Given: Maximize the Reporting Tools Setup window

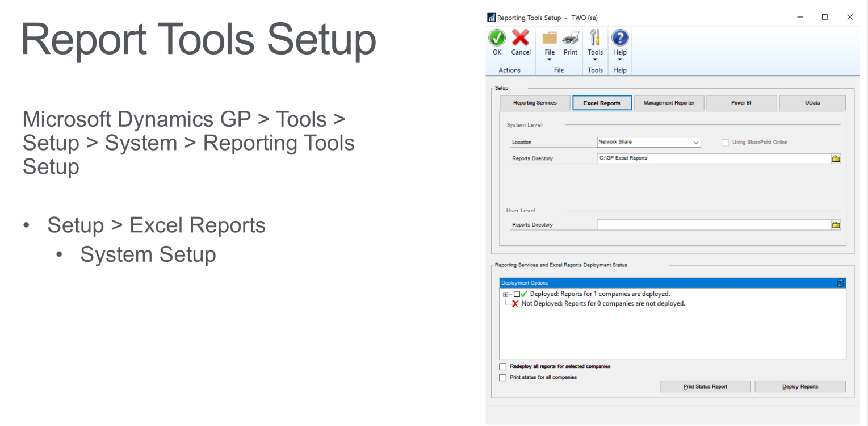Looking at the screenshot, I should coord(825,18).
